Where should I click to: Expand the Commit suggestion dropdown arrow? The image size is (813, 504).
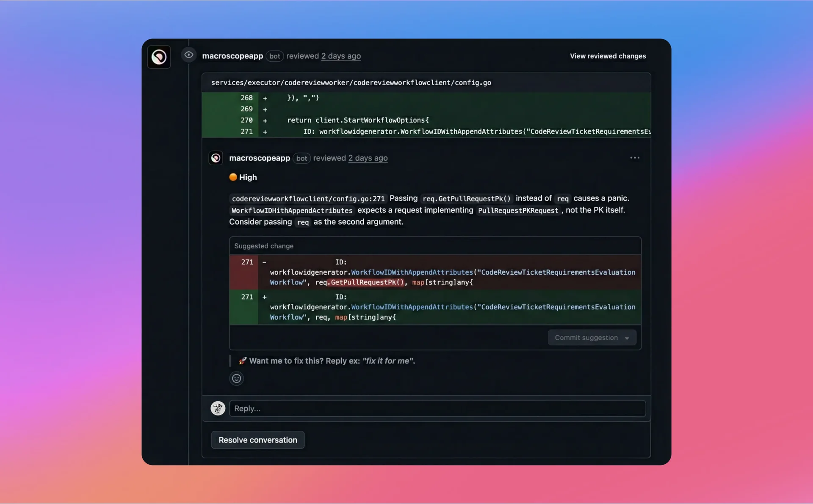[x=627, y=338]
